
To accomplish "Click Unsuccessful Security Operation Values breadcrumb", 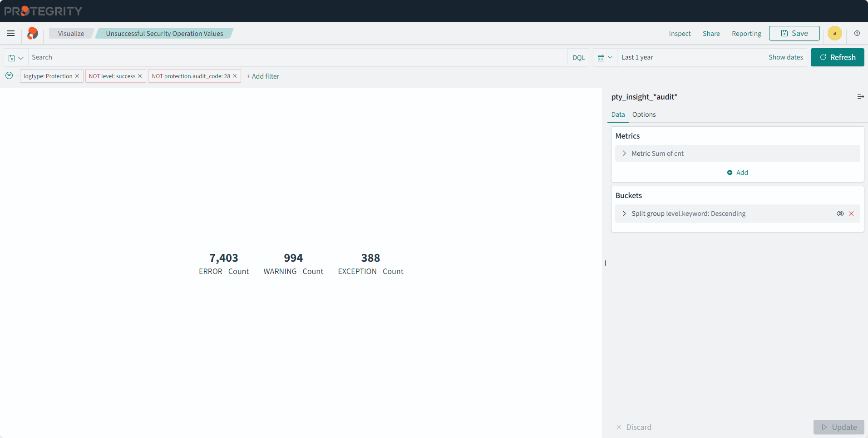I will [x=164, y=33].
